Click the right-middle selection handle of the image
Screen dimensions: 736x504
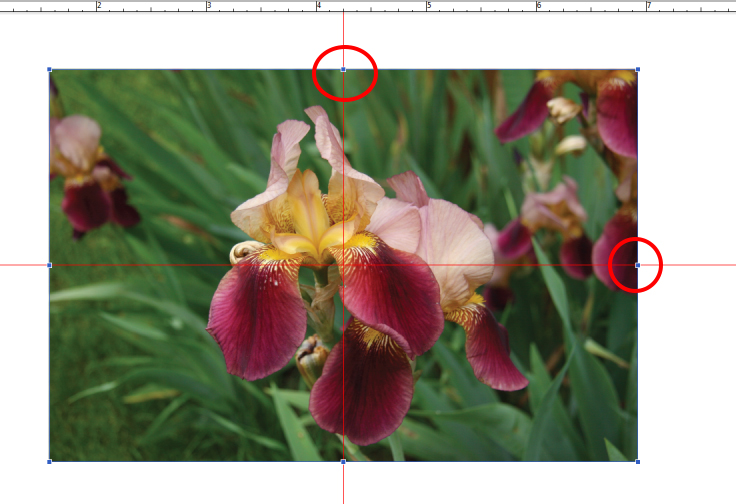tap(638, 265)
